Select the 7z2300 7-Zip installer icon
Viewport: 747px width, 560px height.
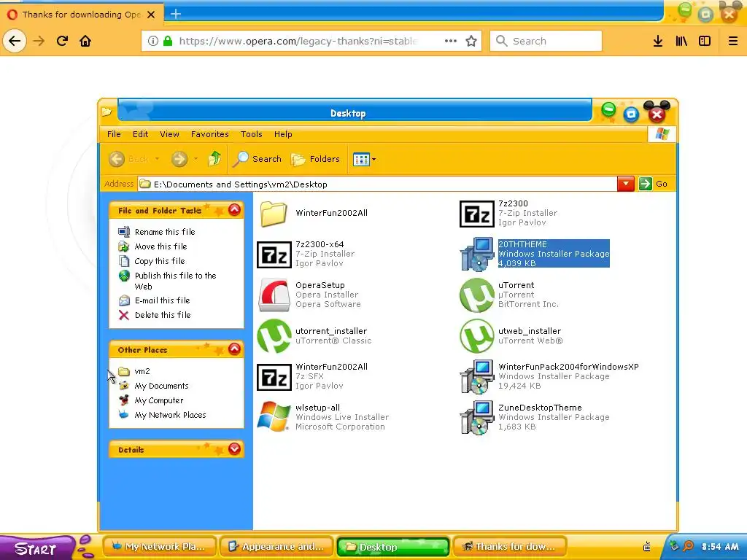[x=476, y=214]
